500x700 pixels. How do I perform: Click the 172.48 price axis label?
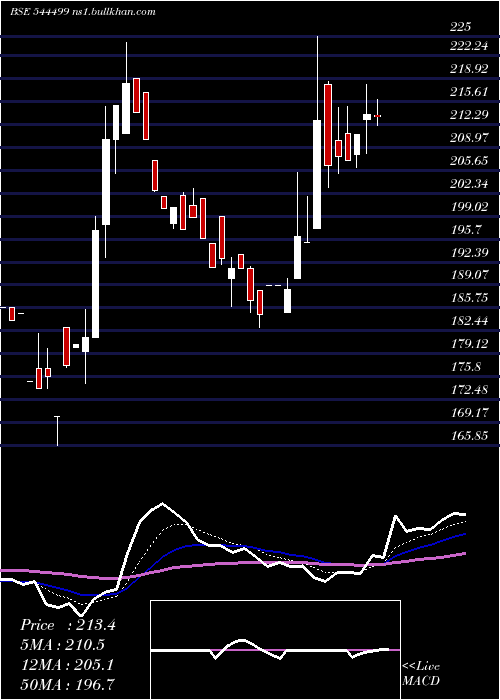click(469, 389)
